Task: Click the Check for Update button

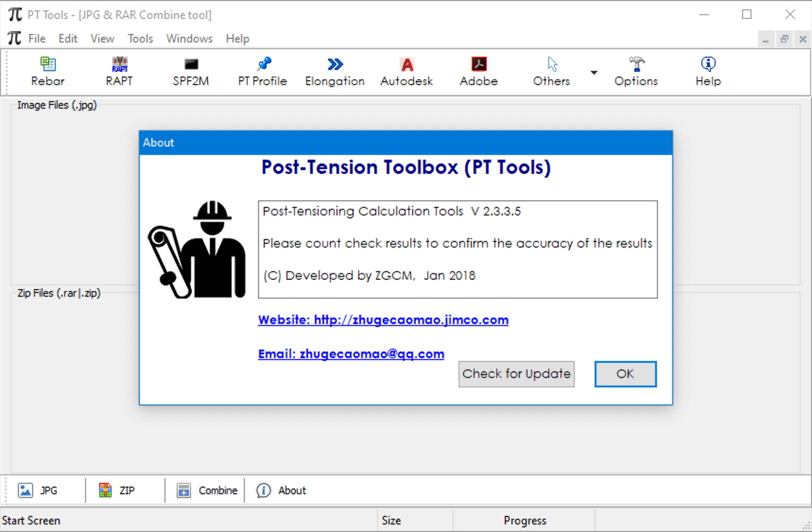Action: 516,374
